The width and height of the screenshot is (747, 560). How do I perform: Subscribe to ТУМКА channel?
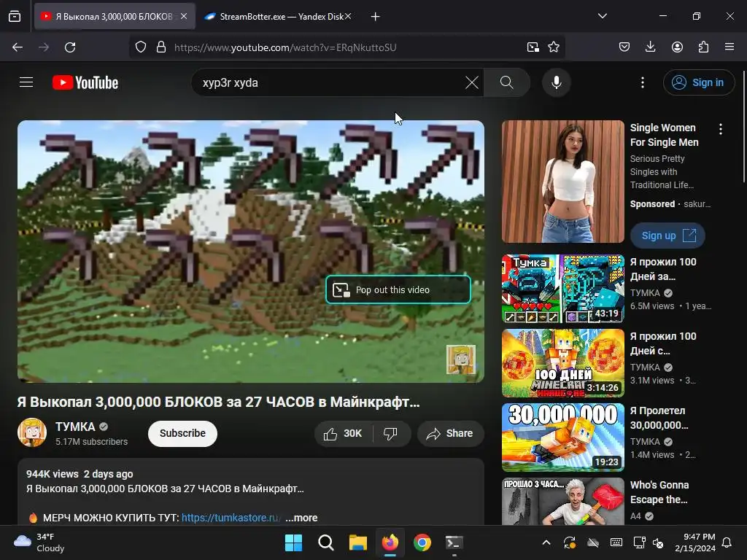tap(182, 433)
